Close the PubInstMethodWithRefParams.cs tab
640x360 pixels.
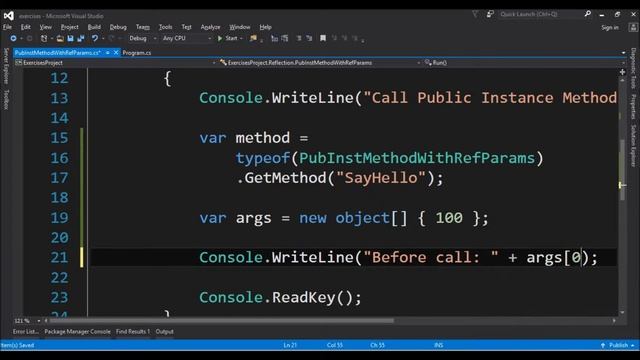(x=116, y=53)
